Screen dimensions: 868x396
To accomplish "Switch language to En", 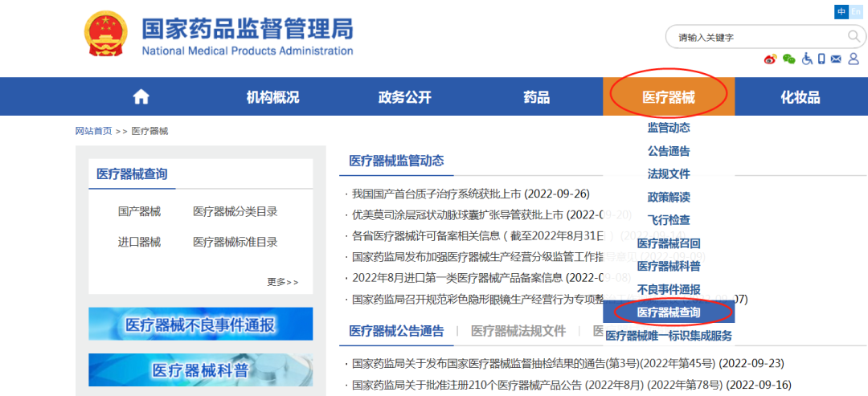I will click(x=856, y=11).
